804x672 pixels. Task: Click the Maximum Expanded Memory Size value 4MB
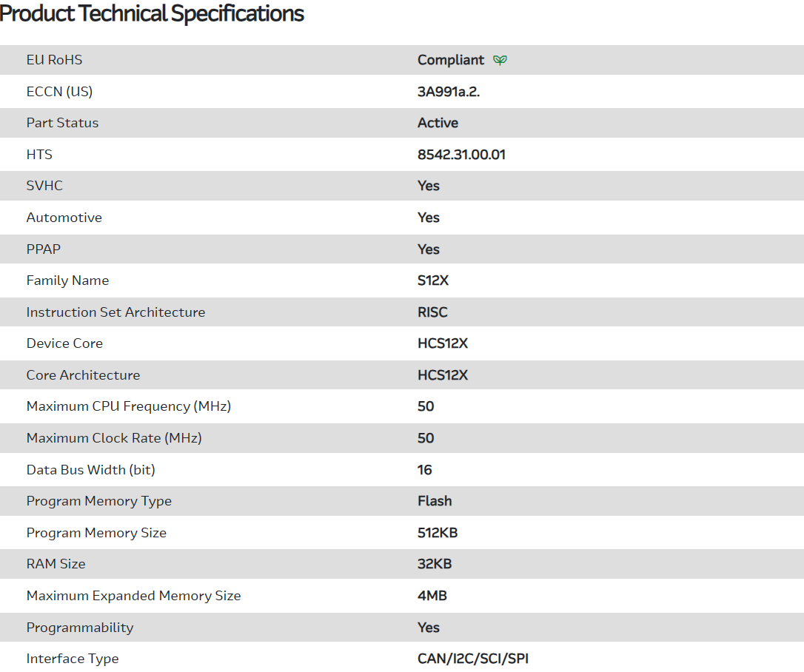tap(432, 596)
